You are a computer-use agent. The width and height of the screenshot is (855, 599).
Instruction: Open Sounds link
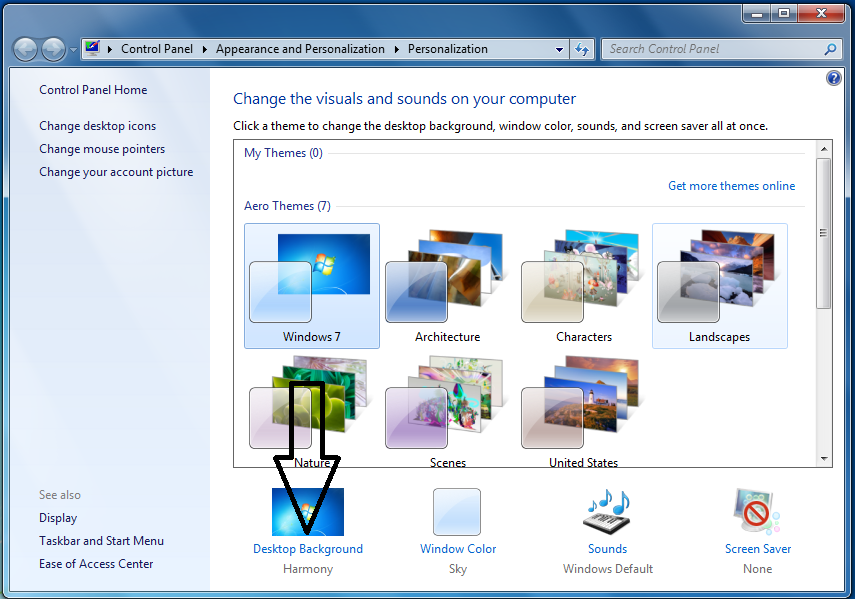click(x=607, y=549)
